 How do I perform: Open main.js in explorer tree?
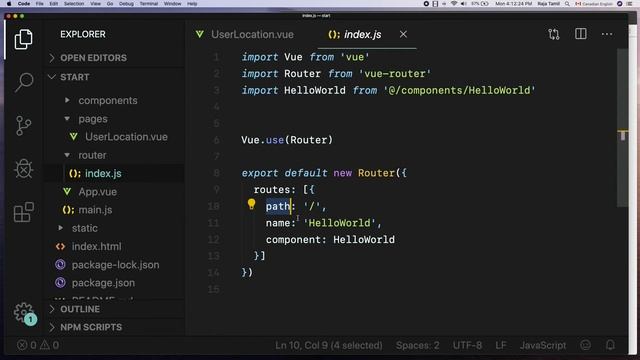point(95,210)
